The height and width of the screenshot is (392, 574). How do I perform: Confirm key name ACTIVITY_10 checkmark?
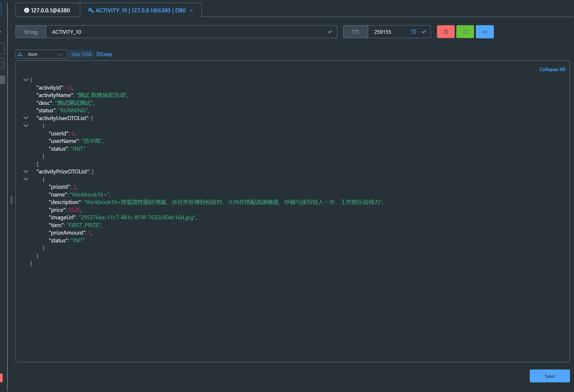pos(330,32)
